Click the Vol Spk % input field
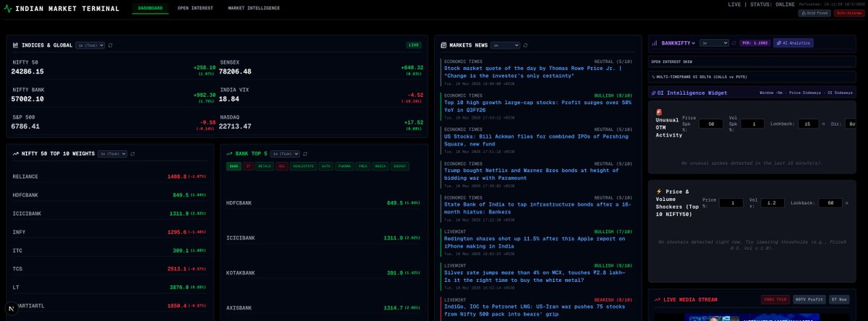868x321 pixels. click(x=754, y=124)
